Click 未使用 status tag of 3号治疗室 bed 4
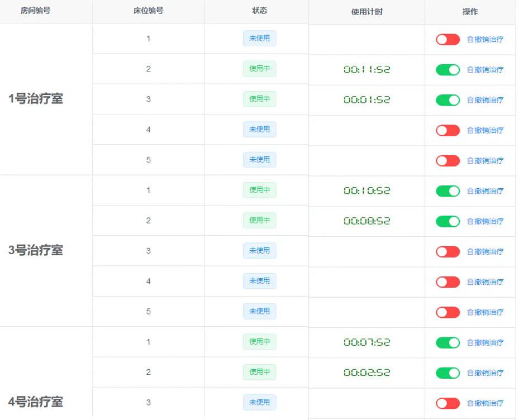Screen dimensions: 519x420 tap(259, 281)
